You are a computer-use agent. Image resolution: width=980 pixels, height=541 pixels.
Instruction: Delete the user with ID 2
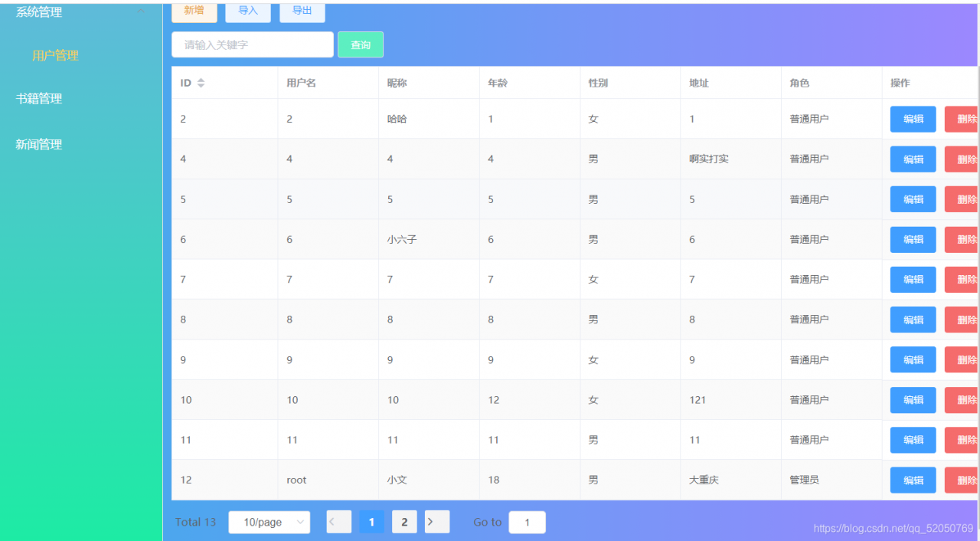(964, 119)
